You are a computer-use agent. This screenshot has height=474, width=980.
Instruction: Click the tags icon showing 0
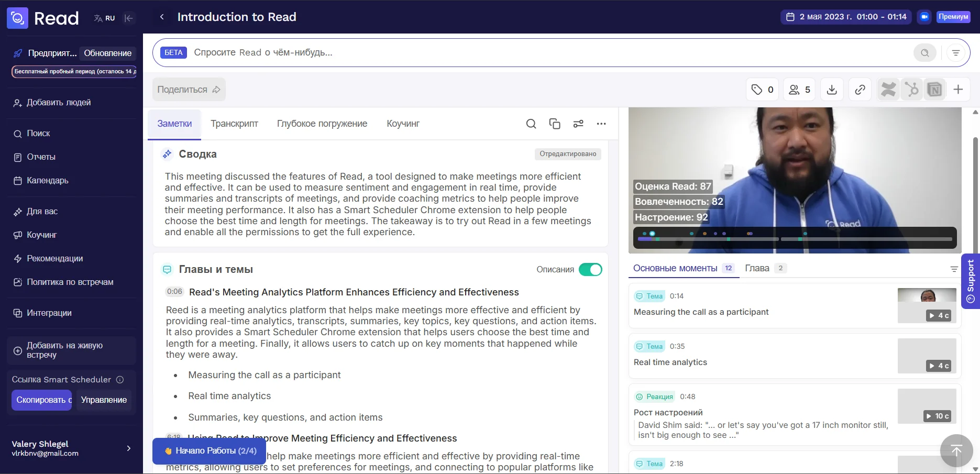(x=762, y=90)
